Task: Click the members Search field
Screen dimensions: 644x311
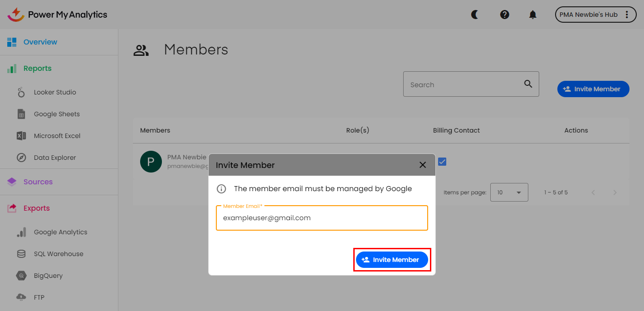Action: [x=463, y=84]
